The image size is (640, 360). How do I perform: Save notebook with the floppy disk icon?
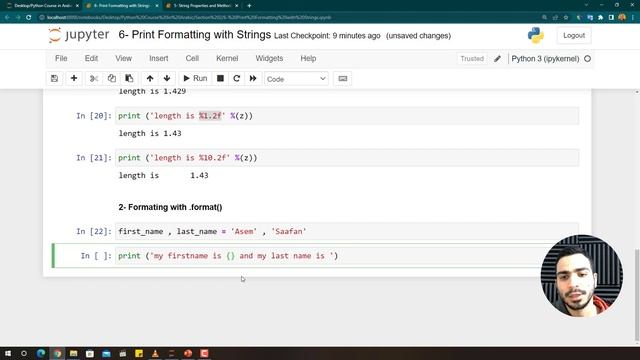point(54,78)
